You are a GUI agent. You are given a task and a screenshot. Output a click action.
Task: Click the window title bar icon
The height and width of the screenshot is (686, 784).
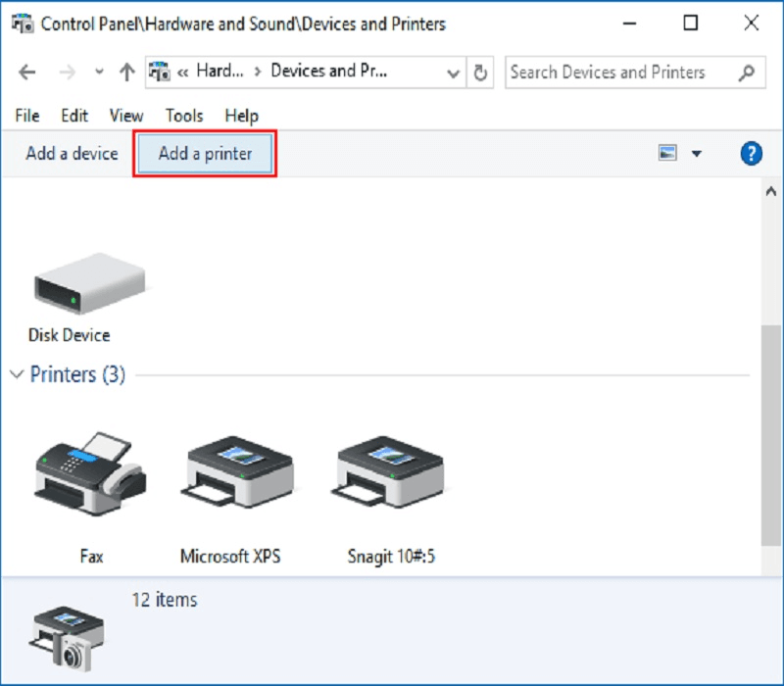[x=23, y=24]
